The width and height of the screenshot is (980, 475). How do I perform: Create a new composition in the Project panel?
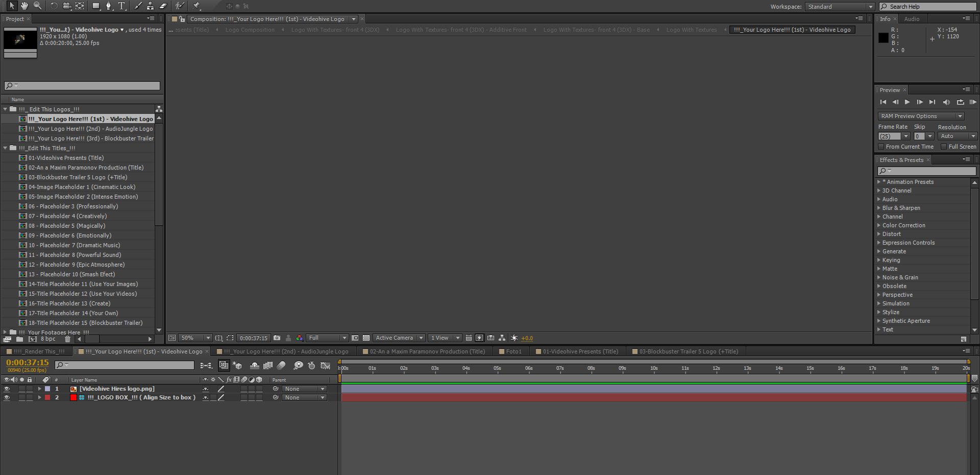pyautogui.click(x=33, y=339)
